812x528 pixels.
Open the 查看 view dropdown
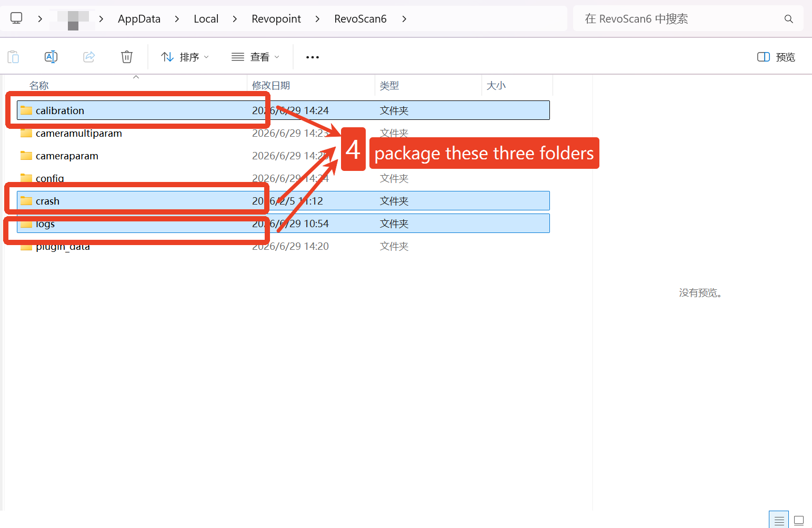(255, 57)
